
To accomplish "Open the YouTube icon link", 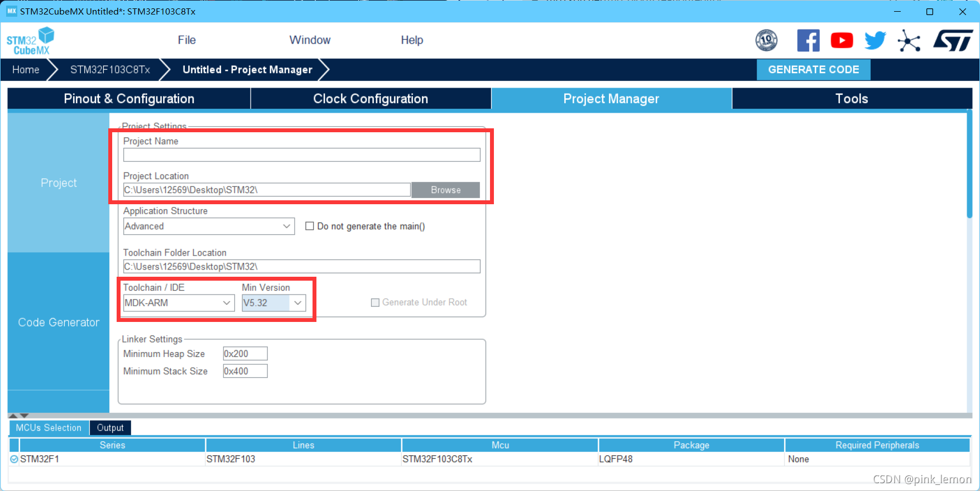I will pyautogui.click(x=842, y=40).
